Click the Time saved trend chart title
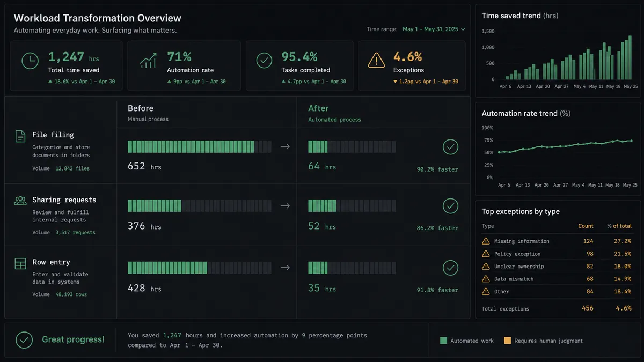 pyautogui.click(x=520, y=16)
